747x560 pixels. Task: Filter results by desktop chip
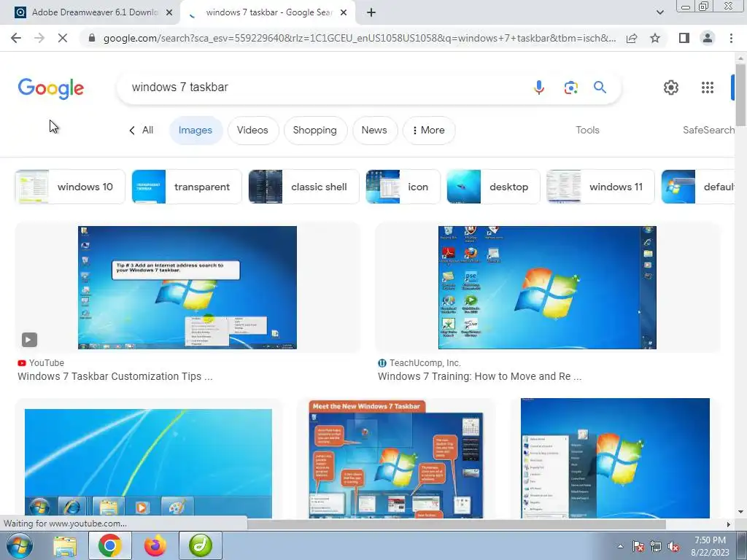pyautogui.click(x=494, y=187)
